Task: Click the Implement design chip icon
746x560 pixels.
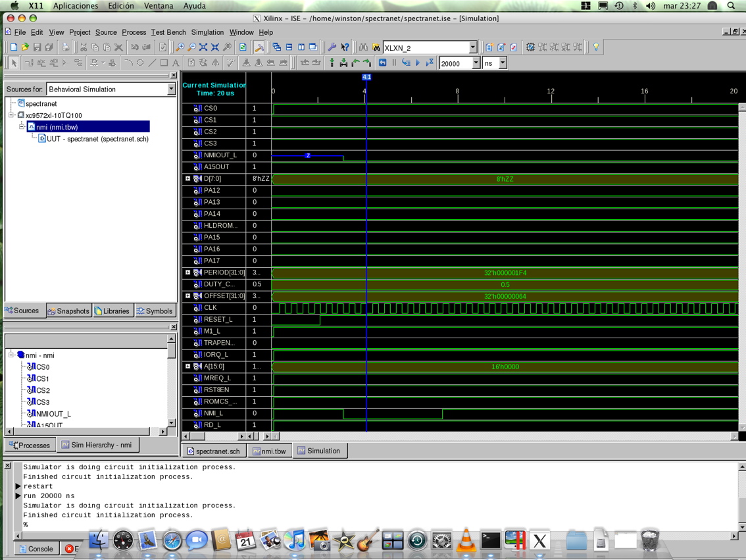Action: [x=530, y=47]
